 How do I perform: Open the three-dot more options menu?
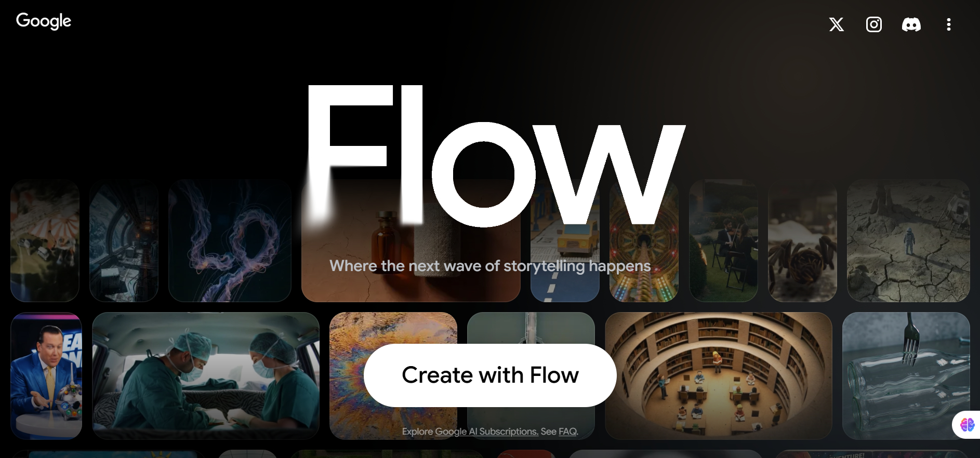[948, 24]
